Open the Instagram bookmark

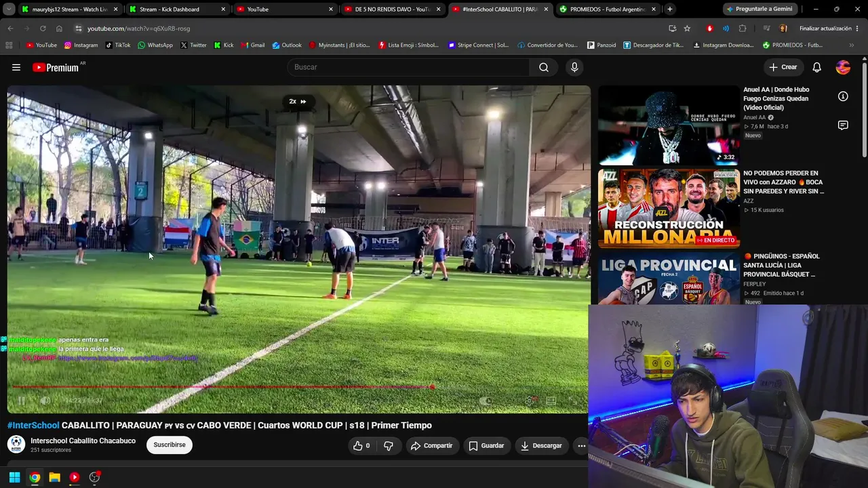tap(81, 45)
